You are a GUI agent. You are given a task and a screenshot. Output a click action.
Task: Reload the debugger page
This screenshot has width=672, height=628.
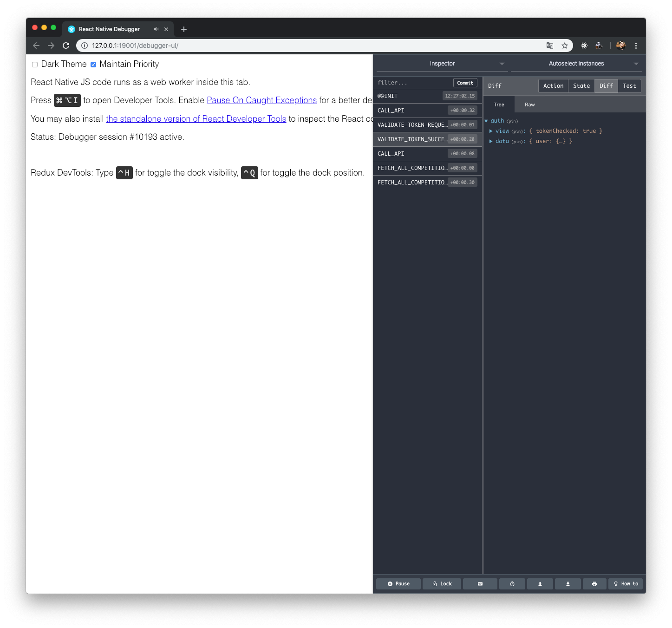click(x=66, y=46)
